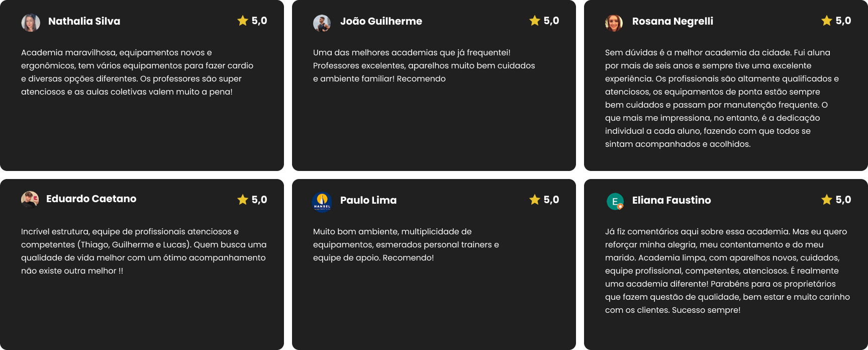
Task: Click the reviewer name Eliana Faustino
Action: point(671,200)
